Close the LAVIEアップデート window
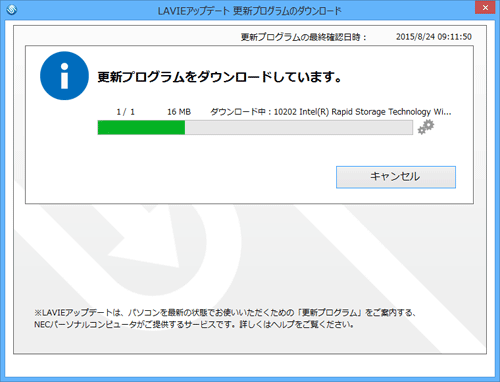Viewport: 500px width, 382px height. (485, 7)
